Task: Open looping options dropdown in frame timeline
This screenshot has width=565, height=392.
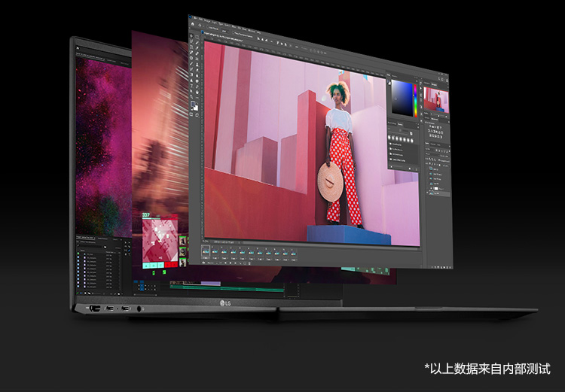Action: point(213,263)
